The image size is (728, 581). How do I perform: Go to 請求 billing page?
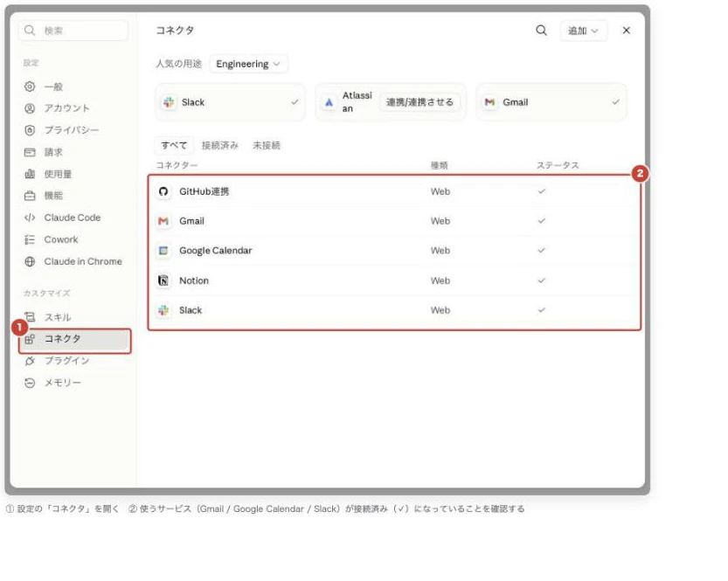[x=53, y=152]
